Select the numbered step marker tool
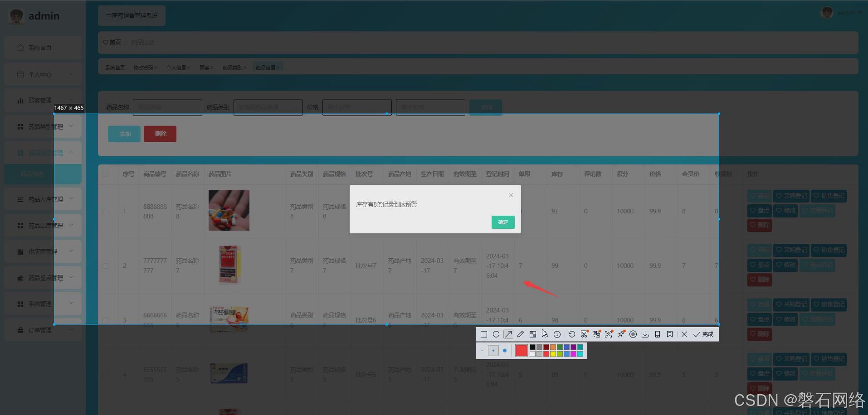 click(557, 334)
